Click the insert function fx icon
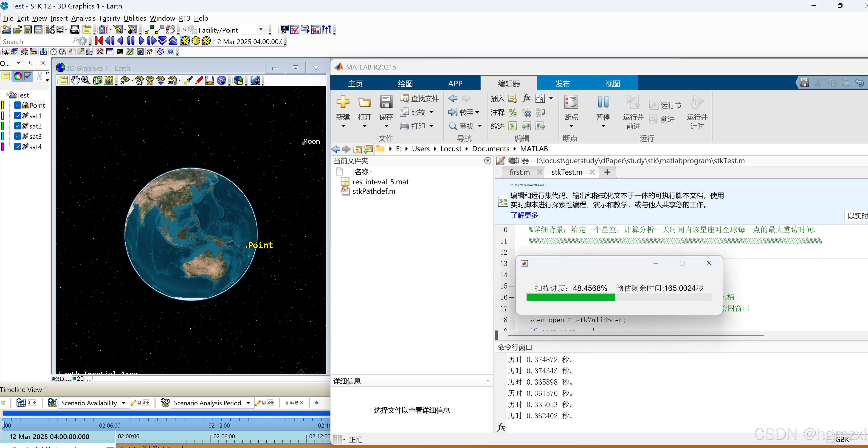This screenshot has width=868, height=448. (526, 98)
